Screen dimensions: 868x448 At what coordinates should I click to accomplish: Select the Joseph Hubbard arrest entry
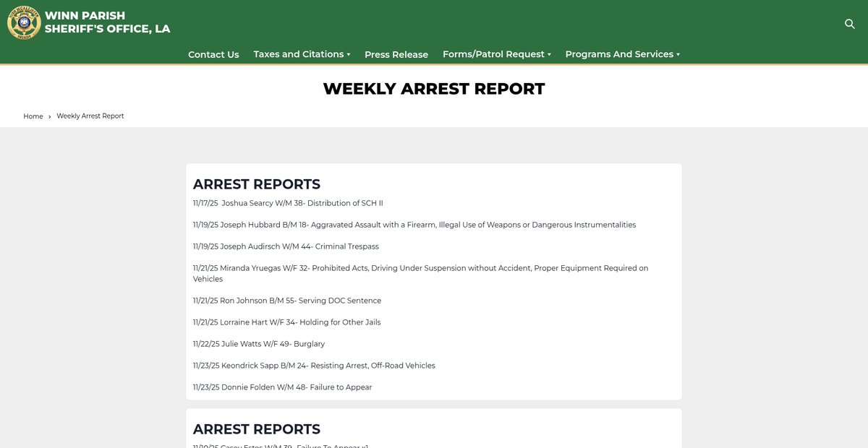(414, 225)
